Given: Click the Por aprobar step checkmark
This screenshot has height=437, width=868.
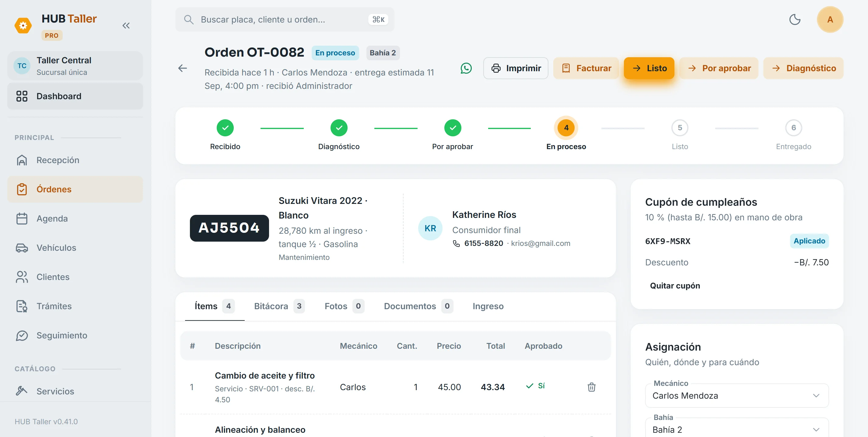Looking at the screenshot, I should [453, 128].
